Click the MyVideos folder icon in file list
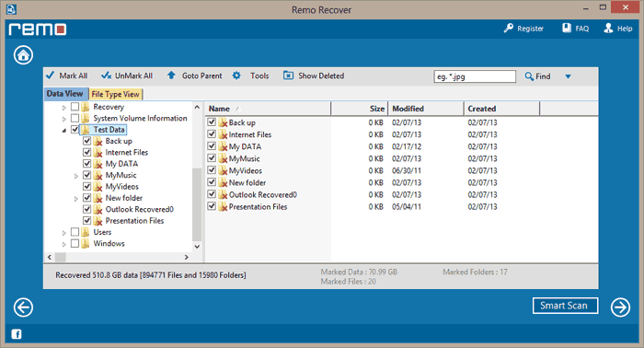 point(223,170)
